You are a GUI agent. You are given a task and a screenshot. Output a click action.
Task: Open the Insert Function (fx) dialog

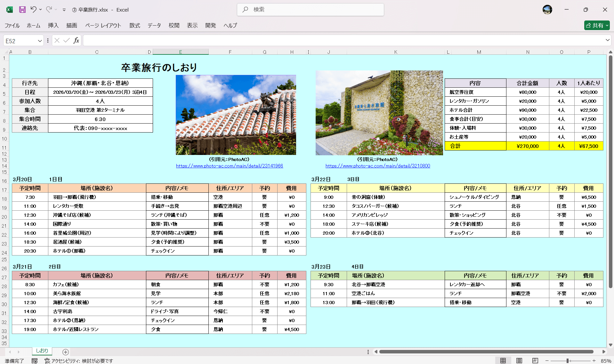[76, 40]
